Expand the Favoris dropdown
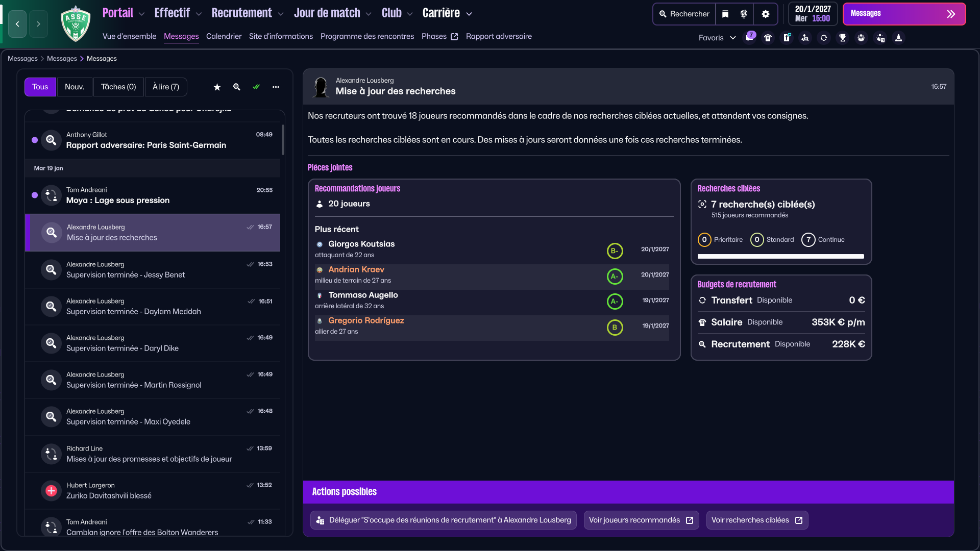 [717, 38]
